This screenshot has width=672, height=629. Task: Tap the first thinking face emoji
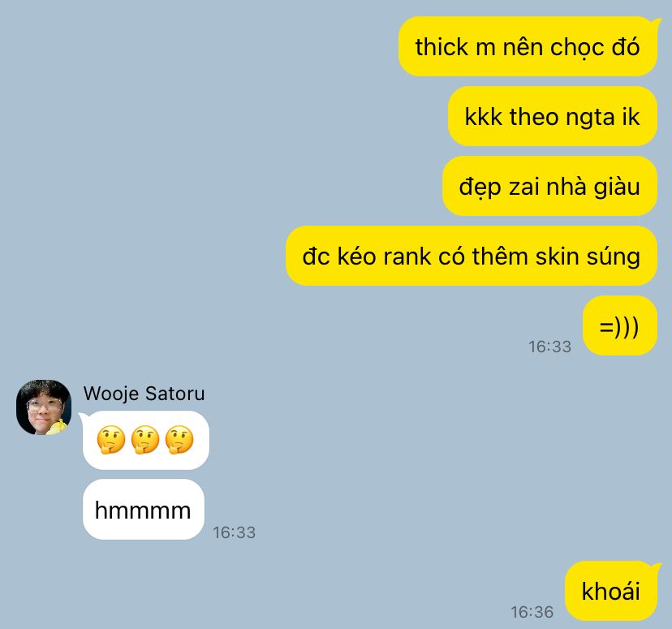tap(111, 440)
